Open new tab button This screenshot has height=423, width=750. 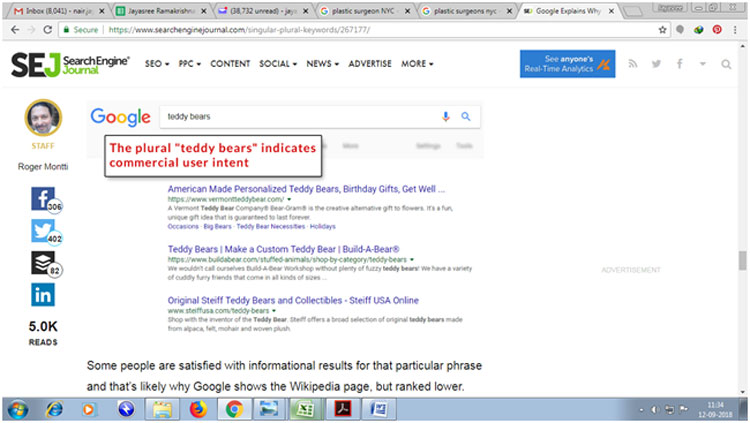(x=633, y=11)
